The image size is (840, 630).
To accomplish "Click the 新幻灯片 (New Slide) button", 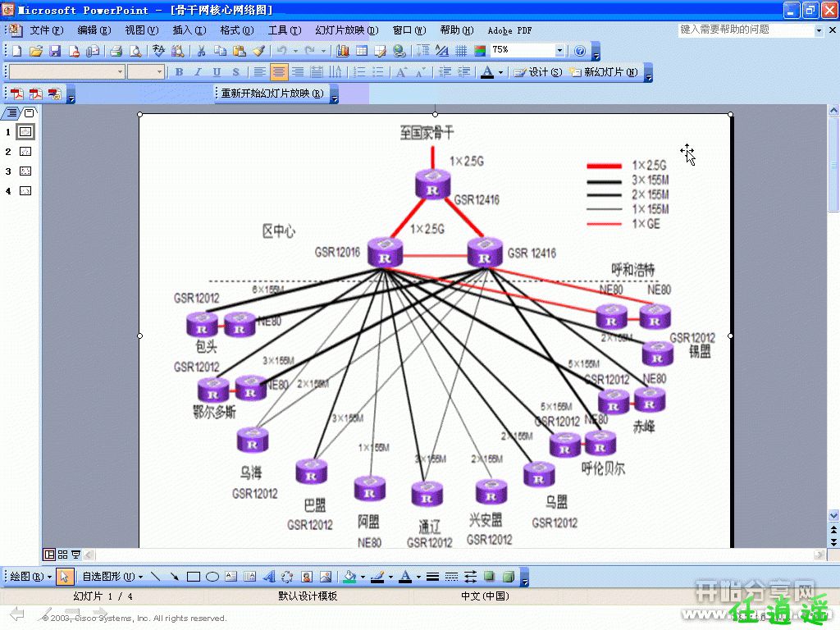I will click(x=605, y=72).
